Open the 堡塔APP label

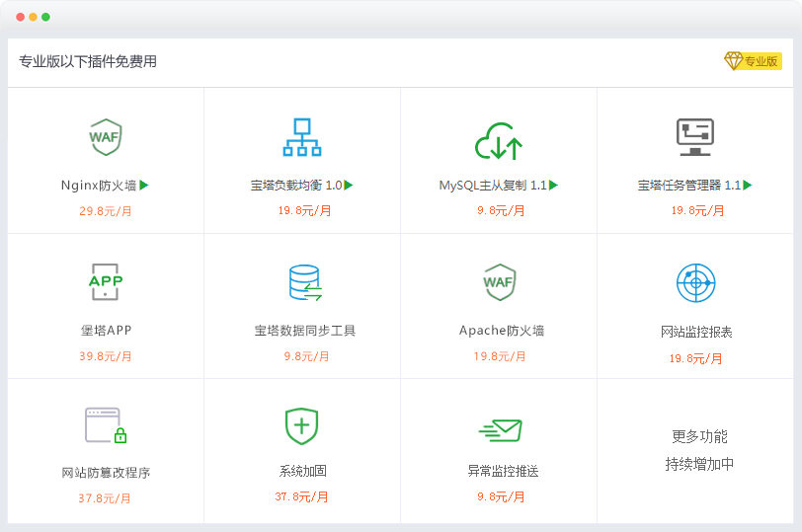click(x=107, y=331)
